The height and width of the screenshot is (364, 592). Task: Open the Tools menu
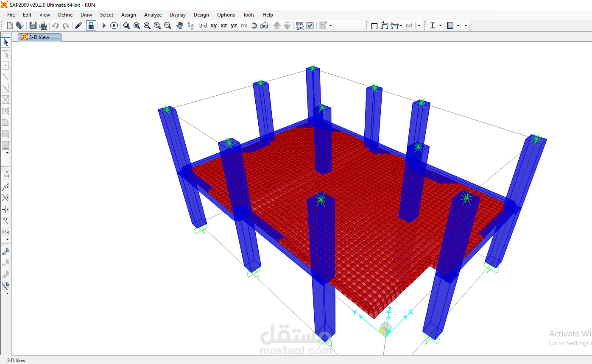click(249, 14)
